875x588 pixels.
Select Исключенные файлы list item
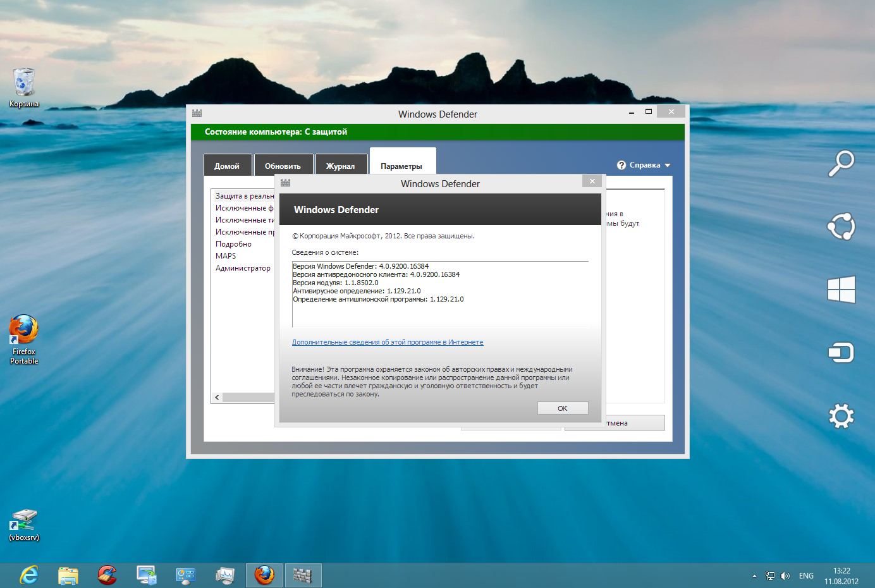(x=245, y=208)
